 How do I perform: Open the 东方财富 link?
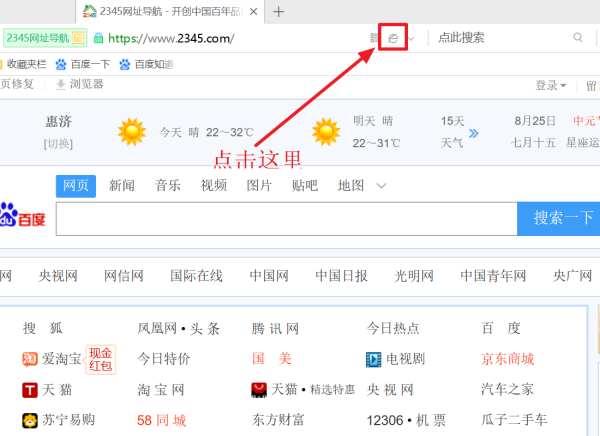(x=278, y=420)
